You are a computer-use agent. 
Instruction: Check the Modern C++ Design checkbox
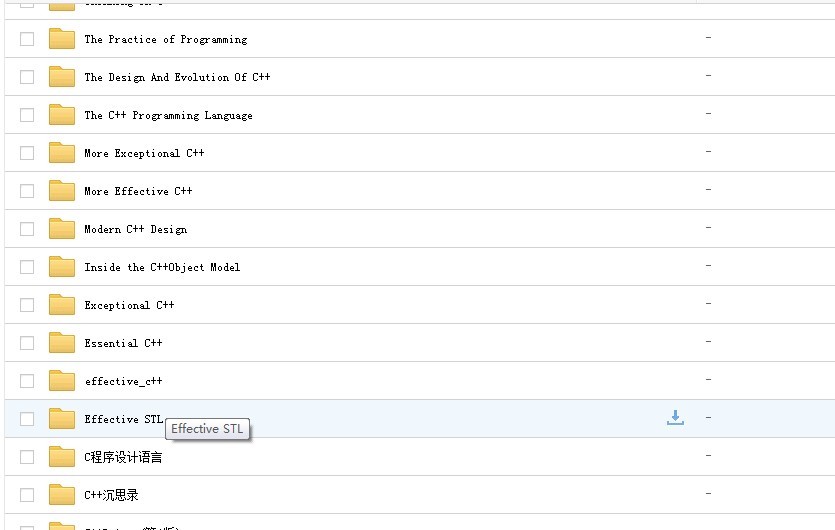(x=27, y=229)
